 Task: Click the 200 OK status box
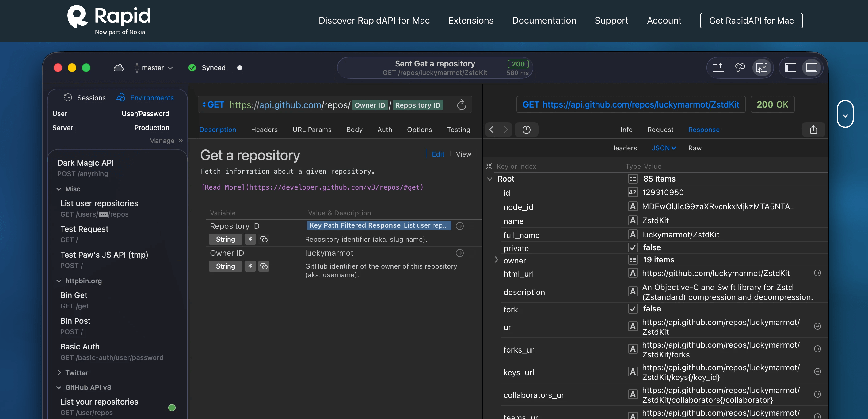[772, 104]
